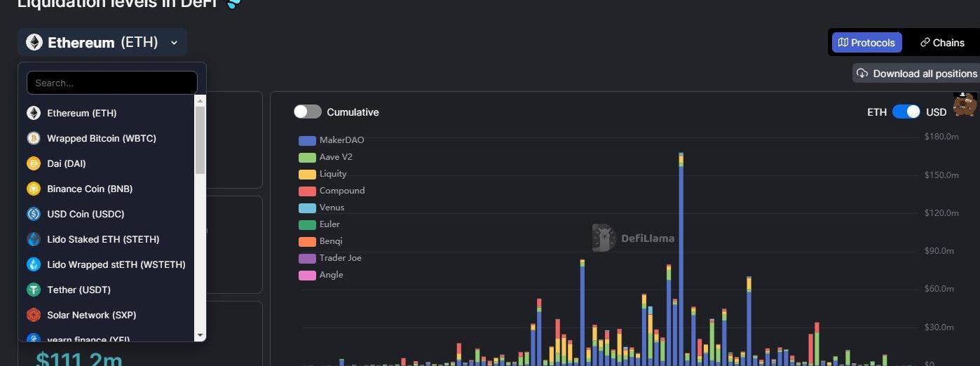980x366 pixels.
Task: Click Download all positions button
Action: 917,74
